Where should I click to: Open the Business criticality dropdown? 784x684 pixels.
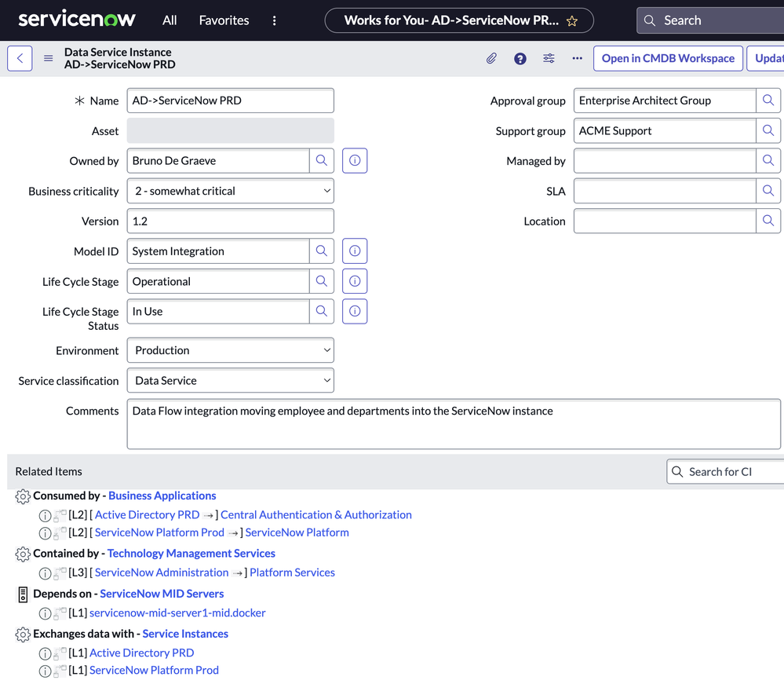coord(230,190)
